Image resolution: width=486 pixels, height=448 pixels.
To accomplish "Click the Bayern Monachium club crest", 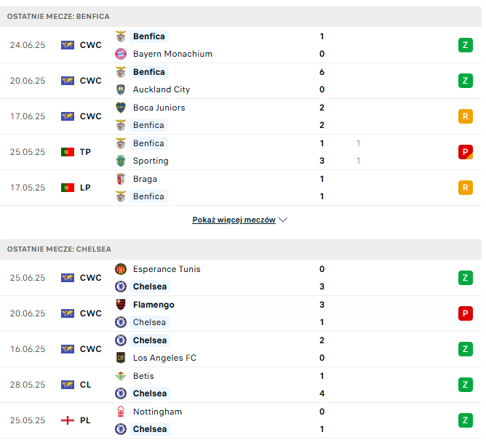I will click(x=121, y=54).
